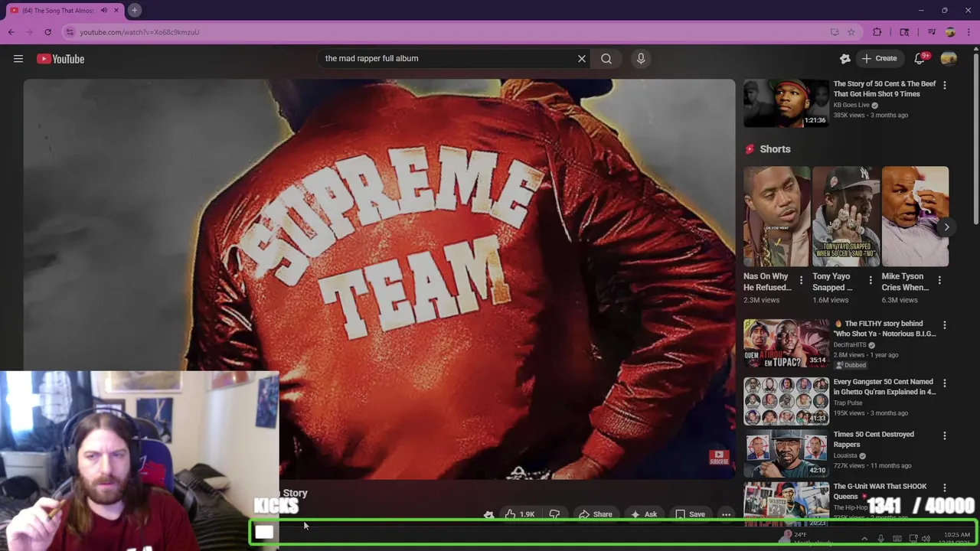The width and height of the screenshot is (980, 551).
Task: Click install/cast icon in address bar
Action: 835,32
